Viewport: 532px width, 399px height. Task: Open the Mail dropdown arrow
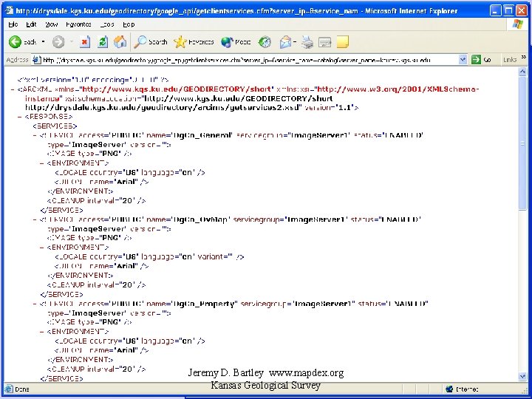pos(295,42)
